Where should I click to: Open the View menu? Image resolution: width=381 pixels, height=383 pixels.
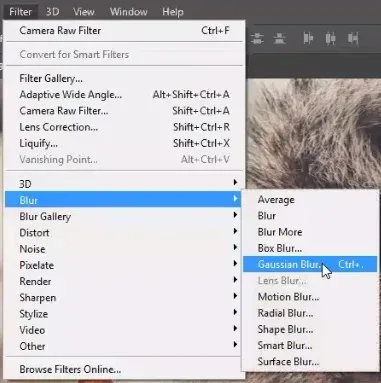coord(84,12)
